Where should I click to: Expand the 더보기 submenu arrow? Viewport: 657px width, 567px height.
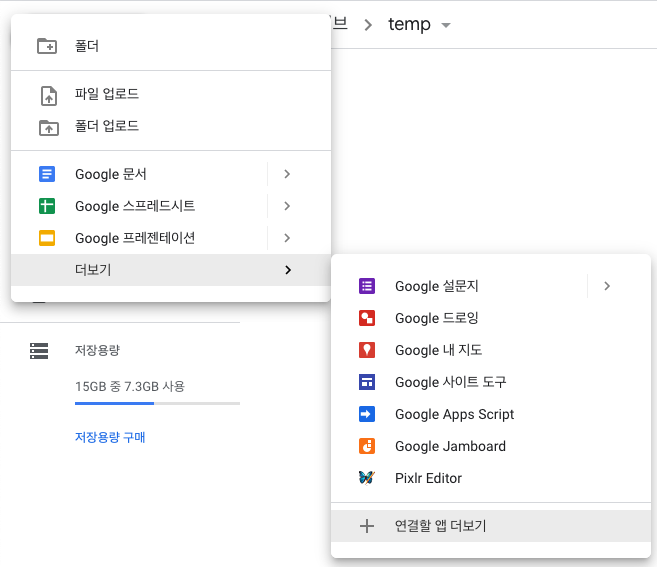point(288,270)
